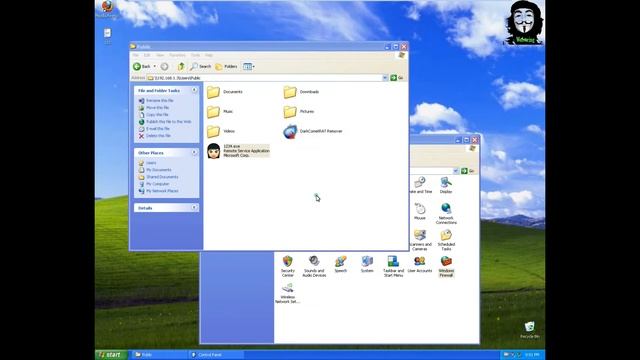Open the Back history dropdown arrow
The width and height of the screenshot is (640, 360).
[x=155, y=67]
